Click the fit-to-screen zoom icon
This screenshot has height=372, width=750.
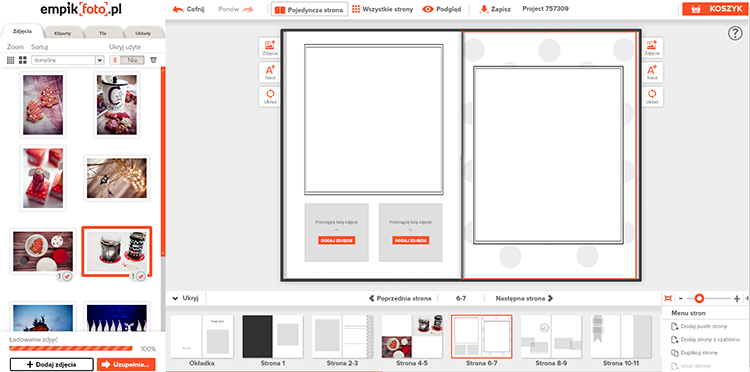pyautogui.click(x=668, y=298)
